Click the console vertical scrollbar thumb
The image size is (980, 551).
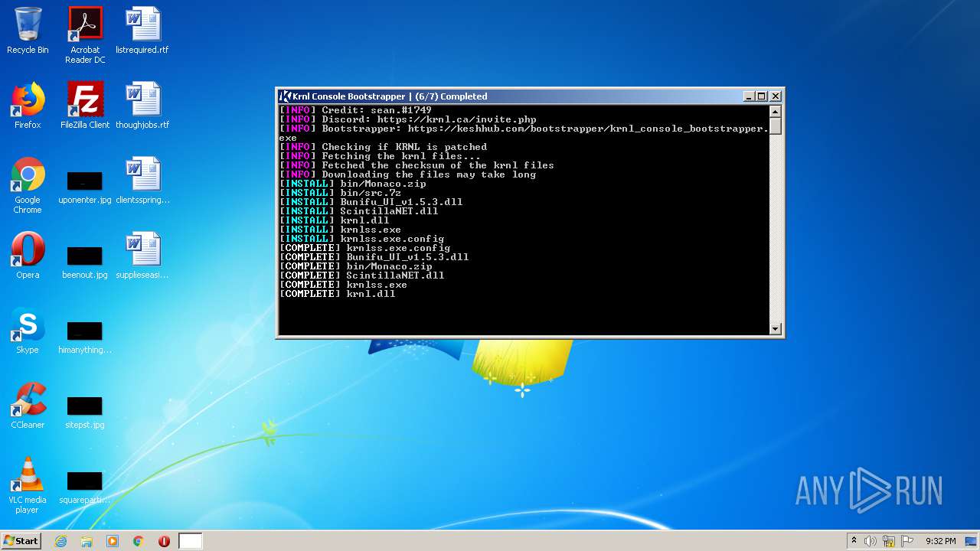775,126
